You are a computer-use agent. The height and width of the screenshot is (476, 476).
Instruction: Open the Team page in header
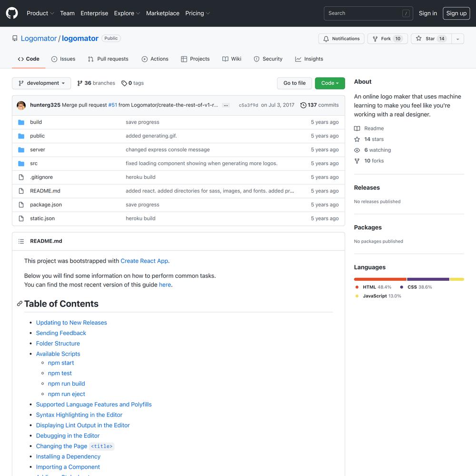[x=67, y=13]
